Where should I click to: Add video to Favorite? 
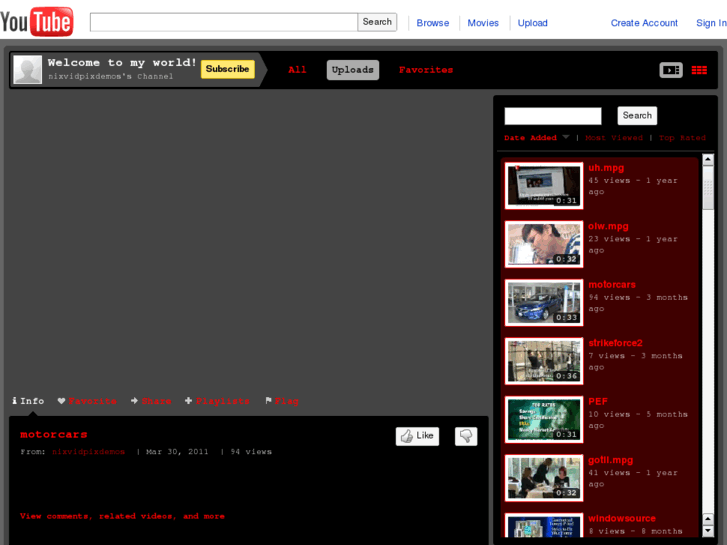87,401
